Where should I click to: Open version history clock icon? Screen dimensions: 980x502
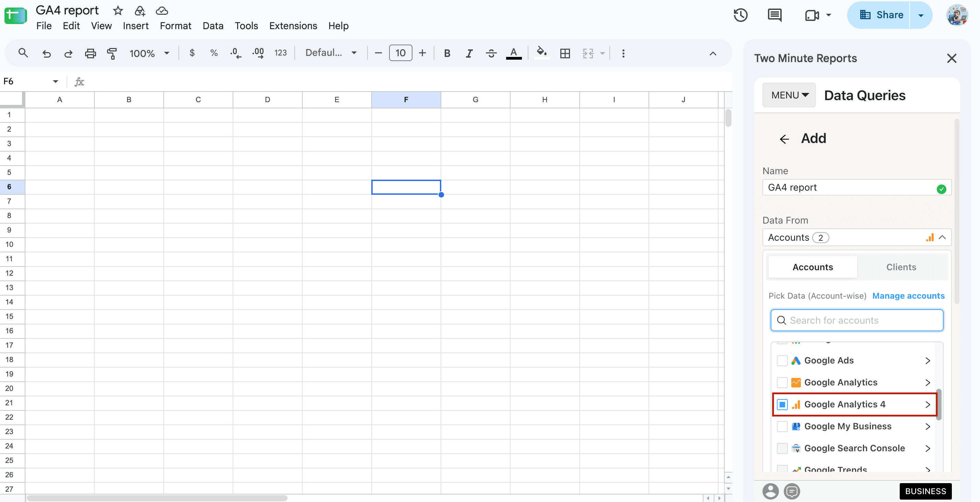740,15
